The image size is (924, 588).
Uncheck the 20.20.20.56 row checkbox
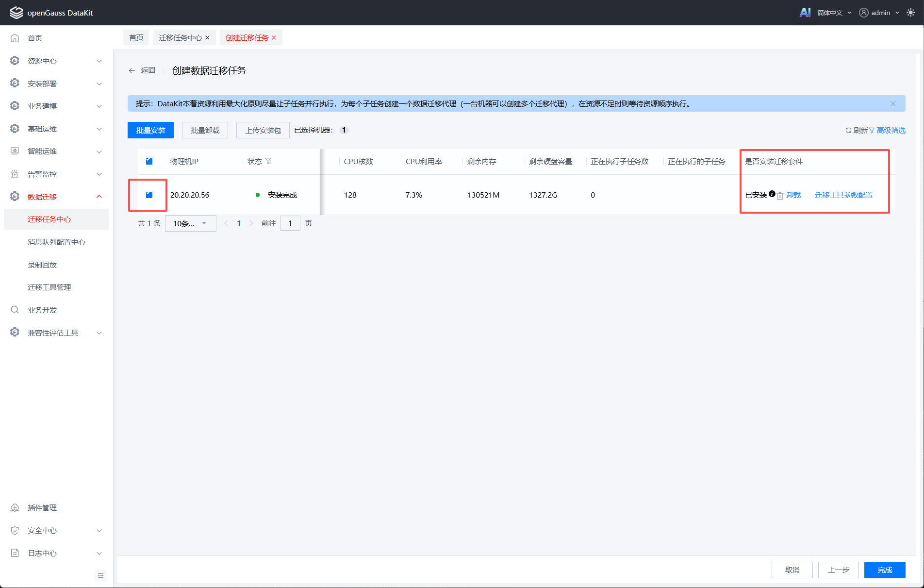coord(149,195)
